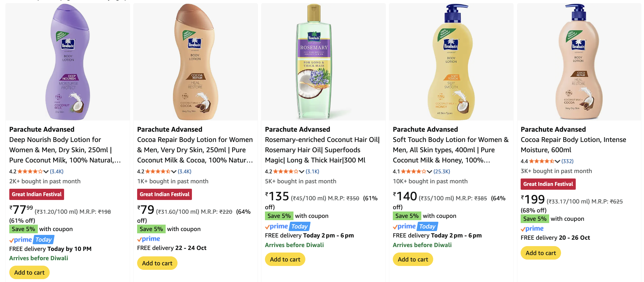This screenshot has width=644, height=282.
Task: Click the prime logo on Cocoa Repair 600ml listing
Action: click(532, 229)
